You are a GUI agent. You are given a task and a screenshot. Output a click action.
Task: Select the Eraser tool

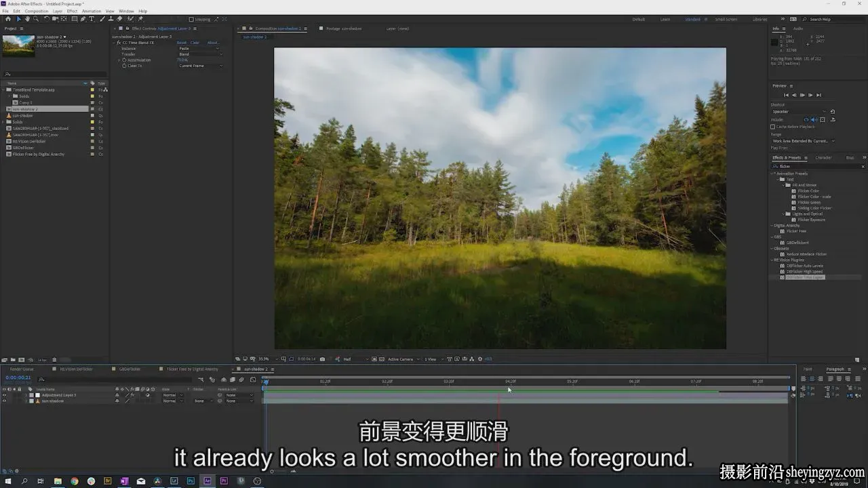(x=119, y=19)
